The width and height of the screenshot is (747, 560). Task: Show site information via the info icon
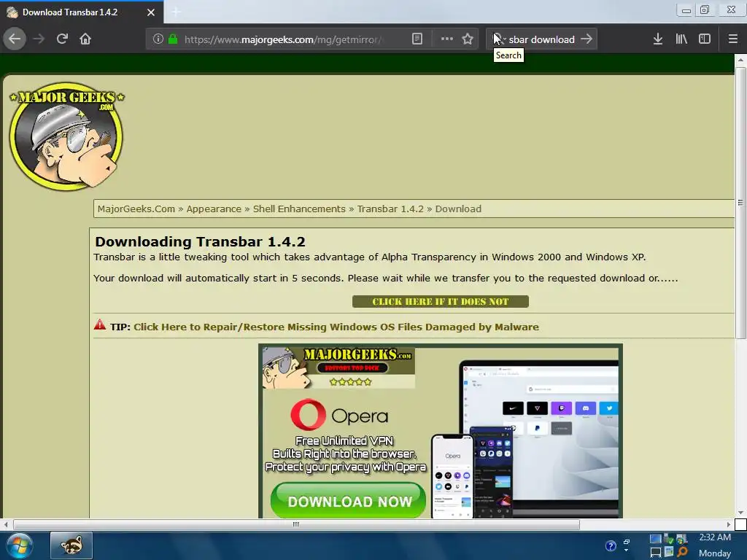click(x=158, y=39)
